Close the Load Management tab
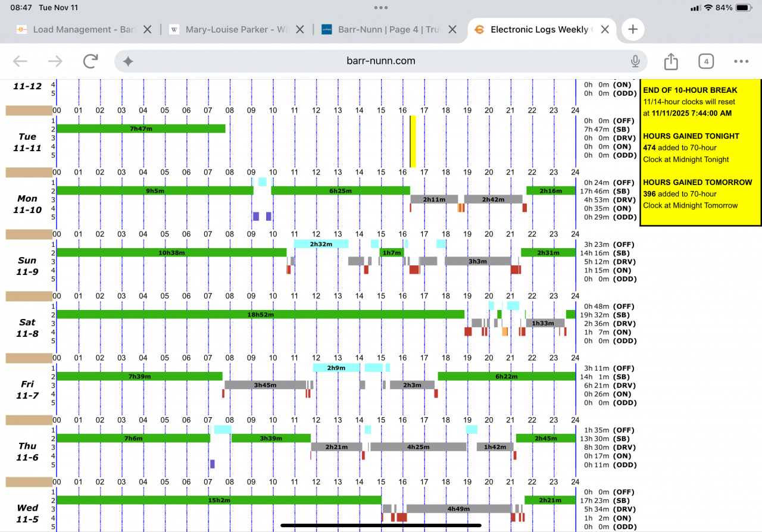Viewport: 762px width, 532px height. click(148, 29)
